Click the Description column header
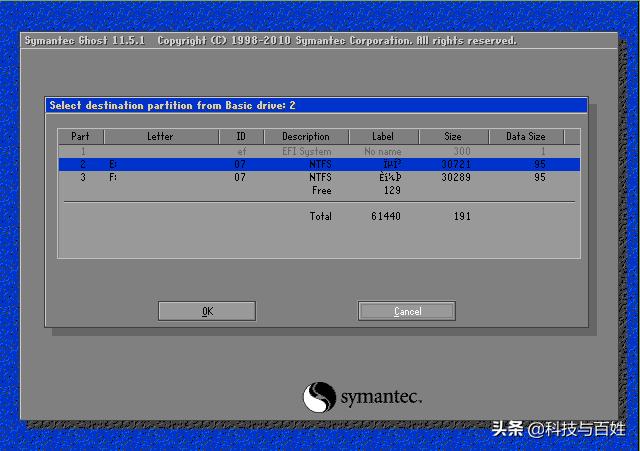 point(305,136)
